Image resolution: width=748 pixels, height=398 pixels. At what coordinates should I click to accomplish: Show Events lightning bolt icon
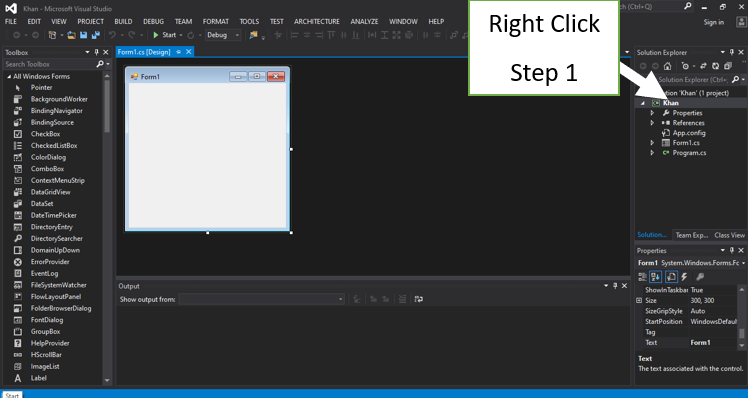(685, 277)
